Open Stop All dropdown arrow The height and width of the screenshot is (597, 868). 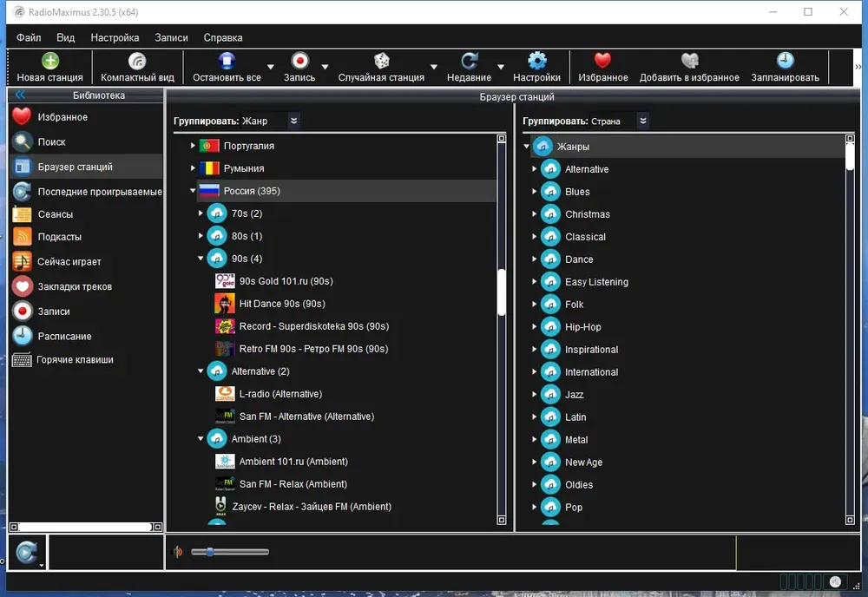coord(271,67)
